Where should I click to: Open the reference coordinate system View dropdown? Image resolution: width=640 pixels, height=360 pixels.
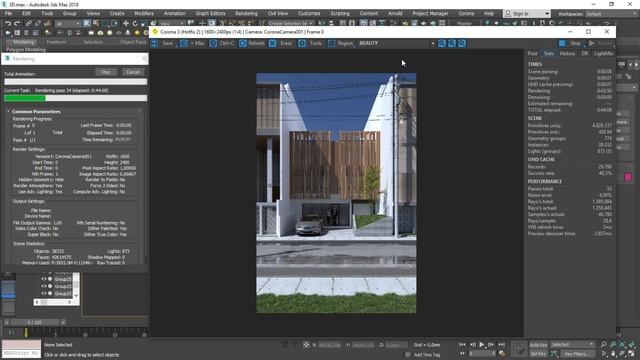(x=171, y=24)
